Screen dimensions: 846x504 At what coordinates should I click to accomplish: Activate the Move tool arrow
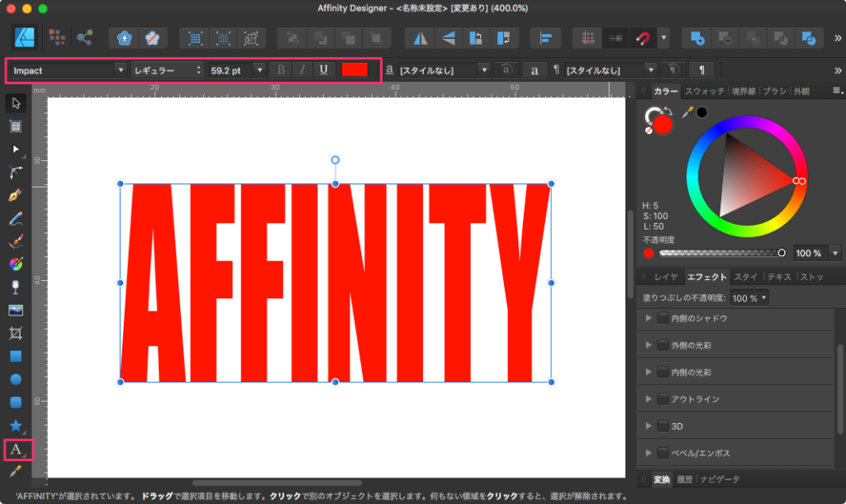(x=15, y=103)
